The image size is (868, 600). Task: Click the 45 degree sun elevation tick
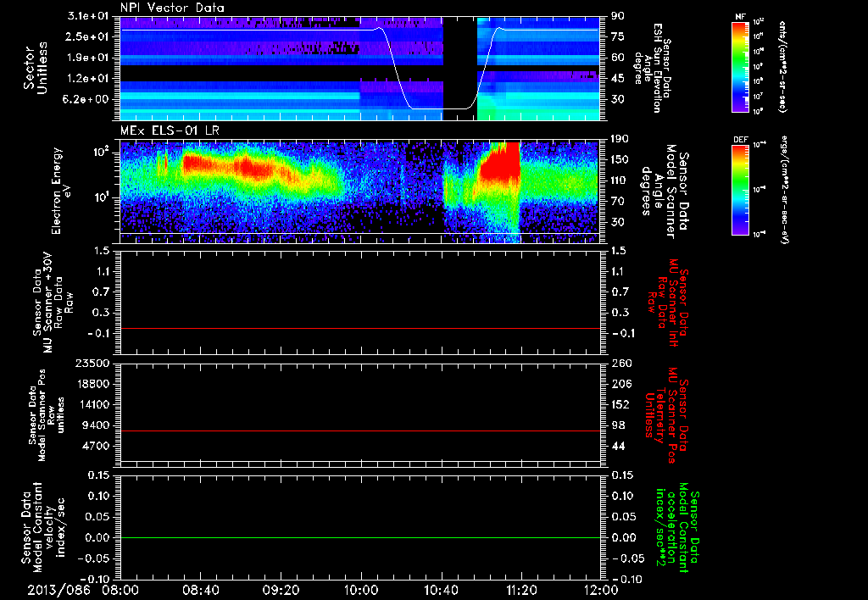(617, 79)
